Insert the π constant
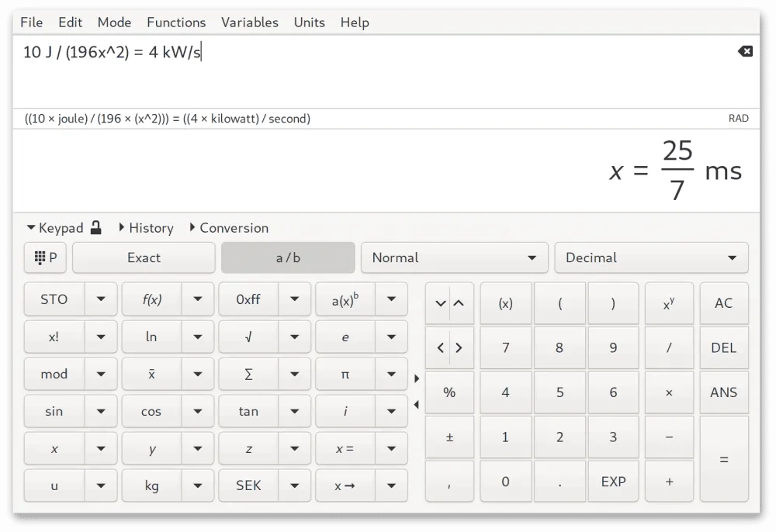The width and height of the screenshot is (776, 532). pos(345,374)
